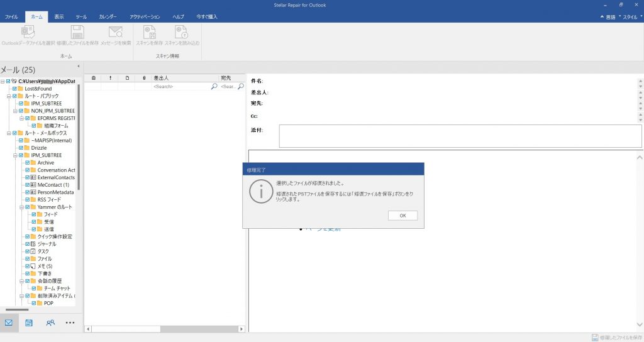This screenshot has height=342, width=644.
Task: Open the three-dots more options icon
Action: (x=70, y=323)
